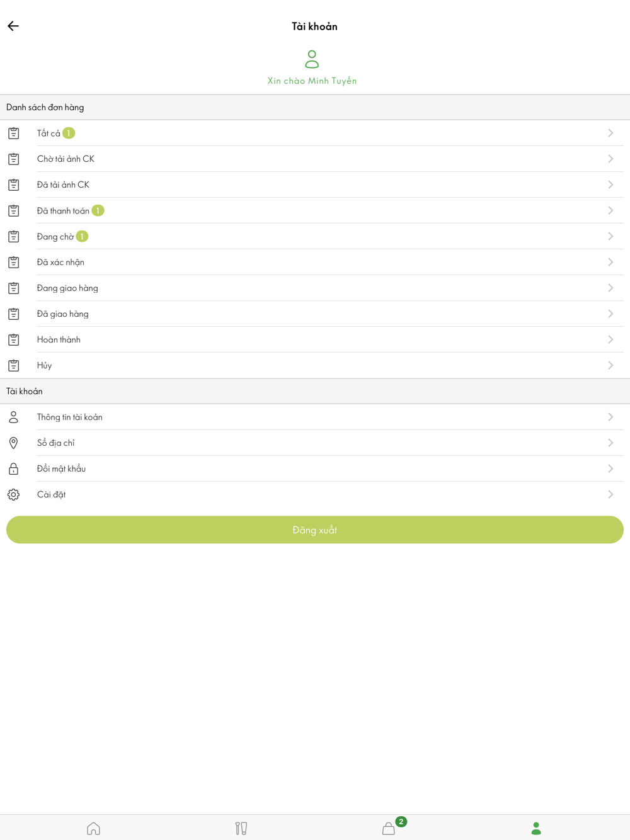The width and height of the screenshot is (630, 840).
Task: Open Đang giao hàng orders list
Action: [x=315, y=288]
